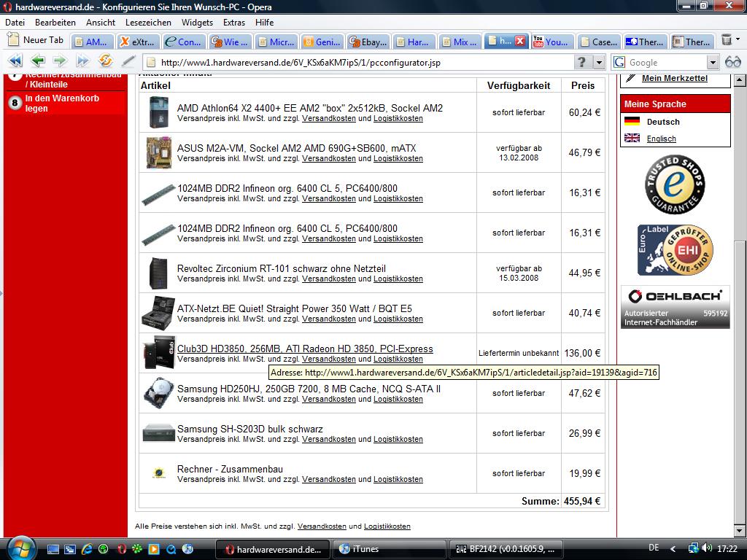Close the active tab with the red X
Screen dimensions: 747x560
[x=520, y=41]
